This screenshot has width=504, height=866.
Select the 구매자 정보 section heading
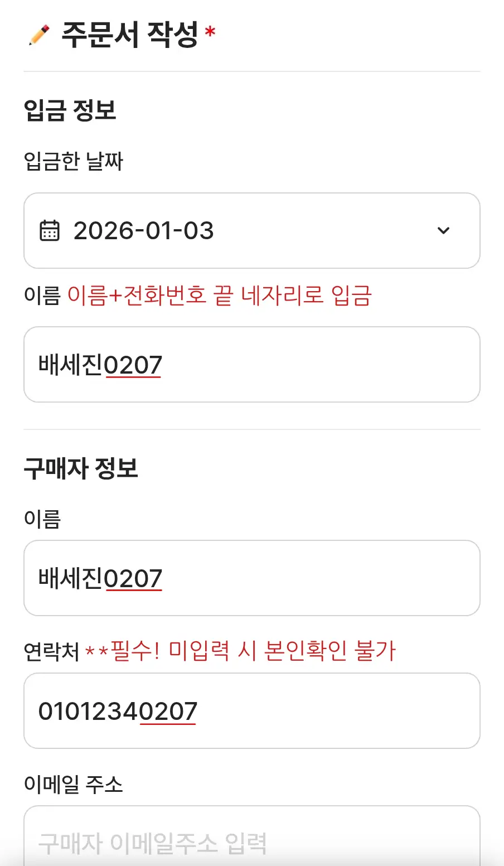(x=81, y=468)
